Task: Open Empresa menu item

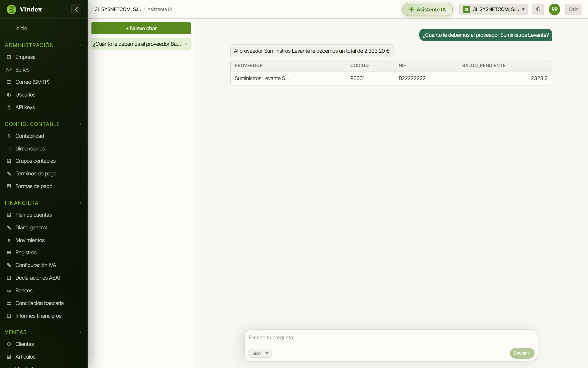Action: tap(44, 57)
